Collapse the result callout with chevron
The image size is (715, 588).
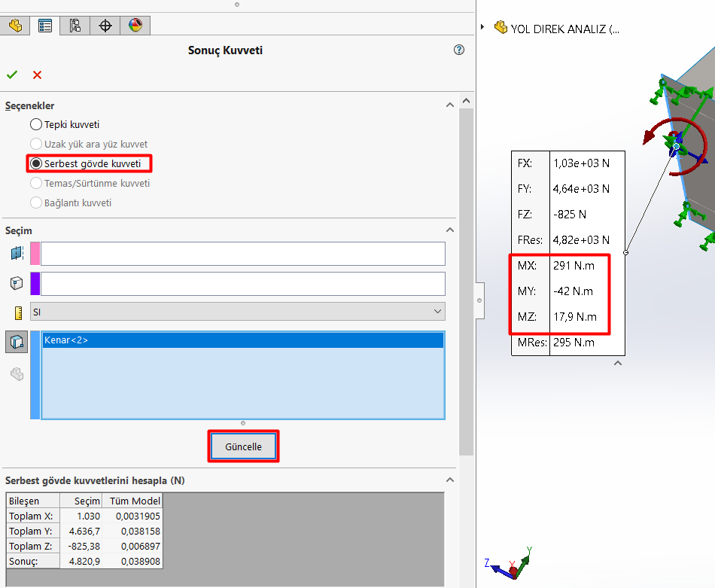tap(618, 363)
